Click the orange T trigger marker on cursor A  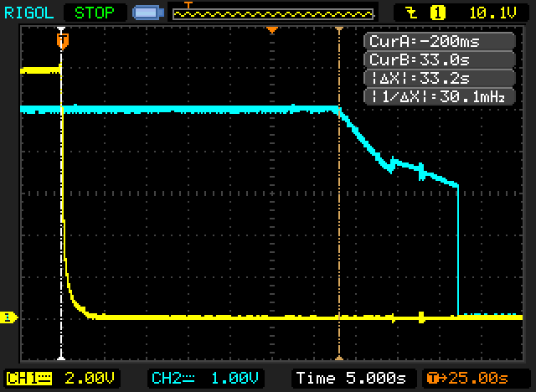tap(63, 40)
